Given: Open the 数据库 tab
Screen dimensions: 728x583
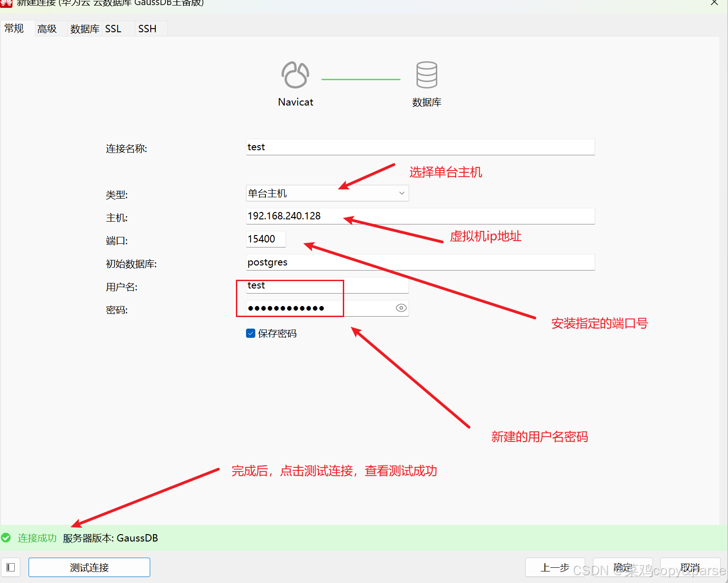Looking at the screenshot, I should click(x=85, y=29).
